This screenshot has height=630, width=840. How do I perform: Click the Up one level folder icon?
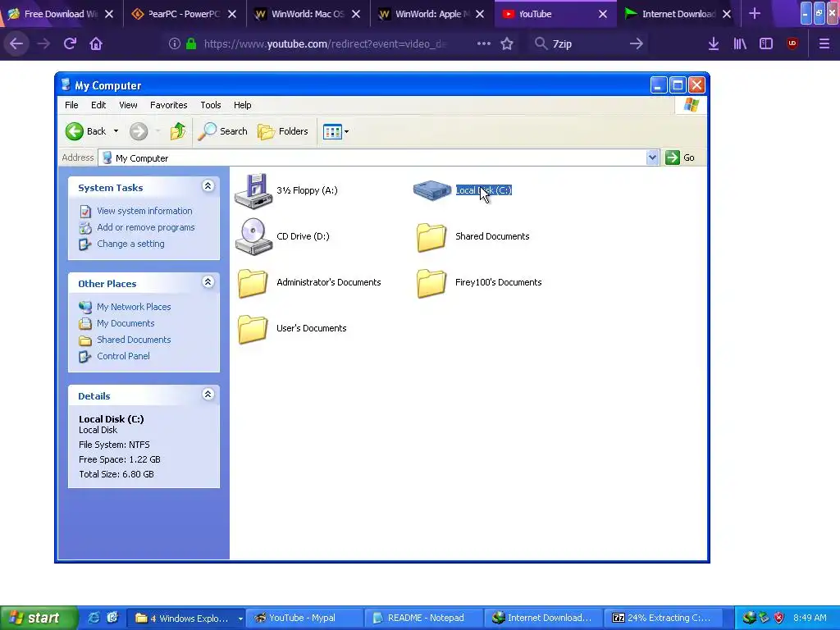pos(177,131)
